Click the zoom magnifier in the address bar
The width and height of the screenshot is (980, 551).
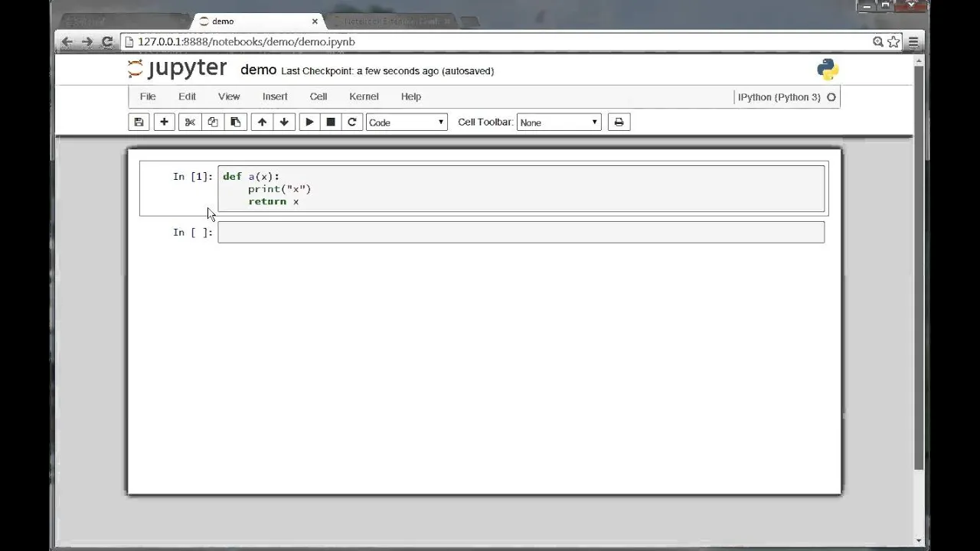coord(878,42)
